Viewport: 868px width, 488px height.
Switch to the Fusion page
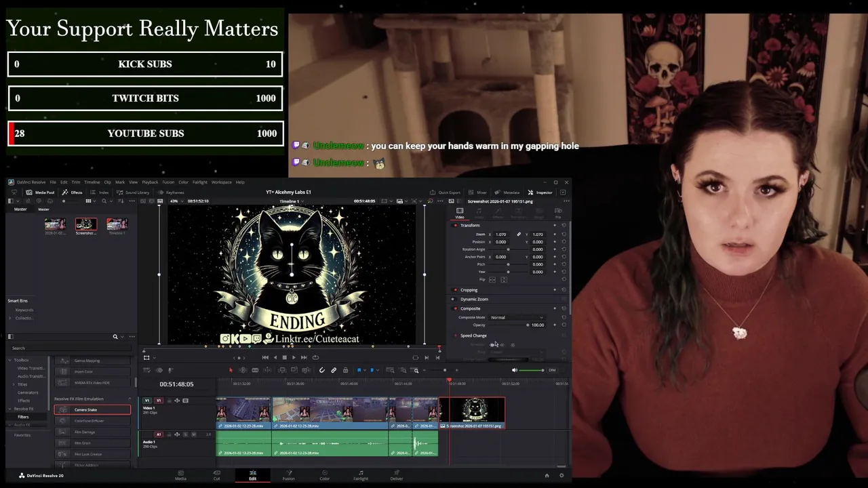[x=288, y=474]
